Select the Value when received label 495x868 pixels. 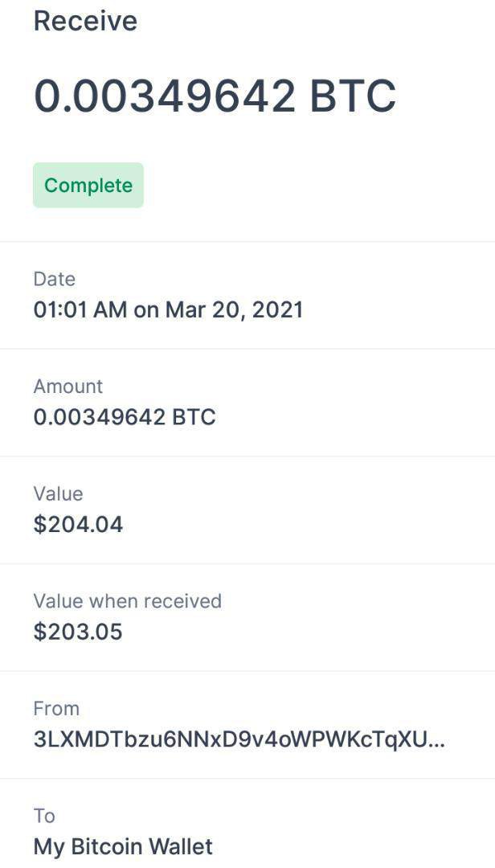click(127, 601)
